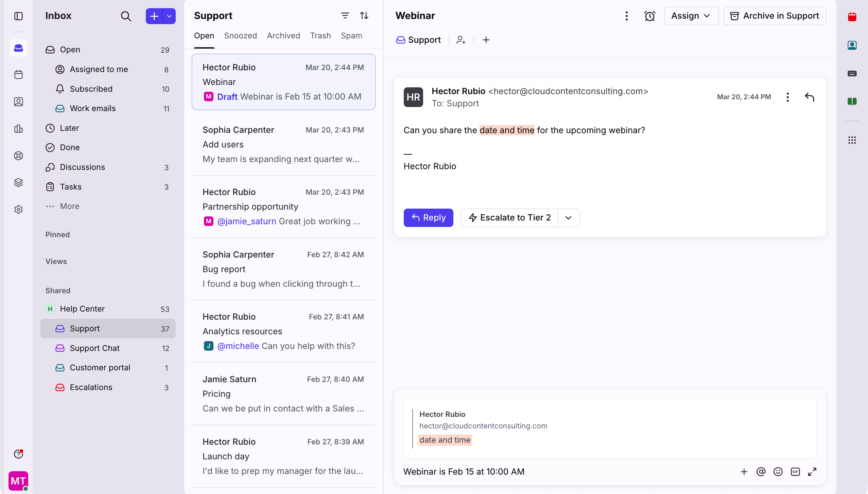Select the Escalations shared inbox
868x494 pixels.
point(91,387)
